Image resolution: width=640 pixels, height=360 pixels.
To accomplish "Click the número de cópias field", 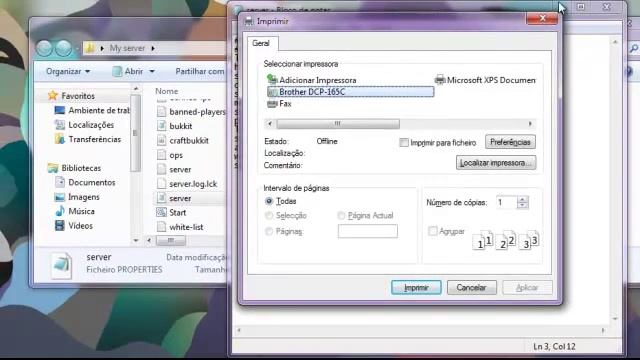I will coord(506,202).
